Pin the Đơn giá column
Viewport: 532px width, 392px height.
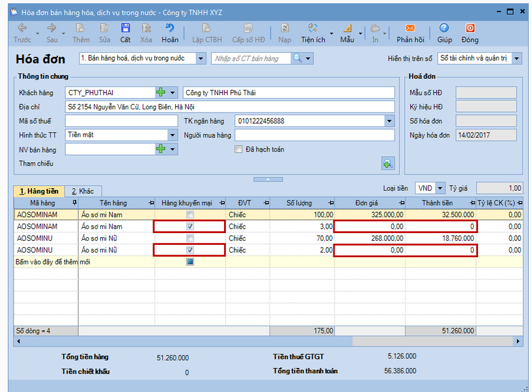(402, 203)
